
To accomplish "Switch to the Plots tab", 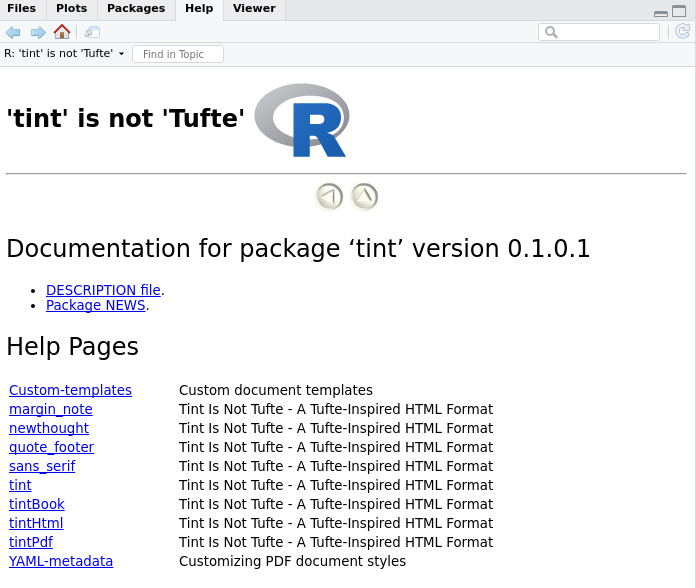I will [x=71, y=8].
